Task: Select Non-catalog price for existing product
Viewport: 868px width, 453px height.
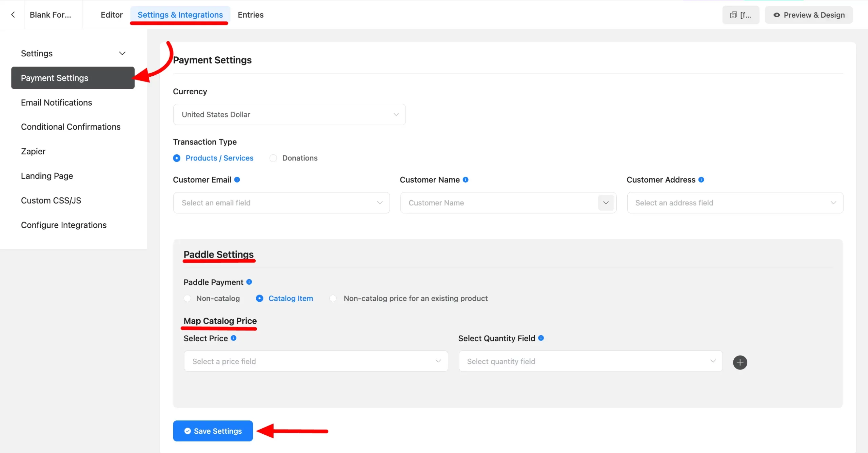Action: [x=333, y=298]
